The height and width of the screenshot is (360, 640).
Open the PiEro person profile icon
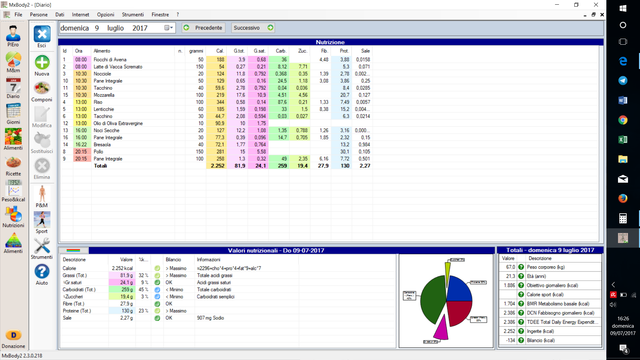tap(13, 33)
